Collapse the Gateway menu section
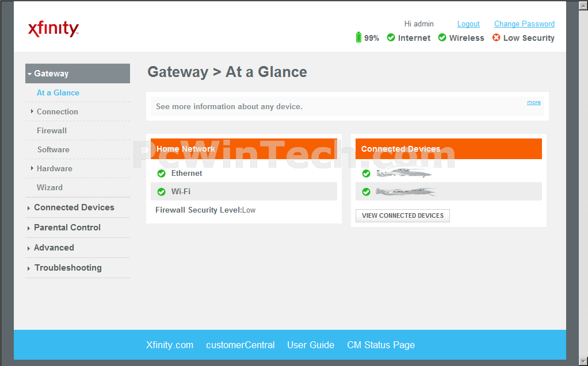 click(78, 74)
